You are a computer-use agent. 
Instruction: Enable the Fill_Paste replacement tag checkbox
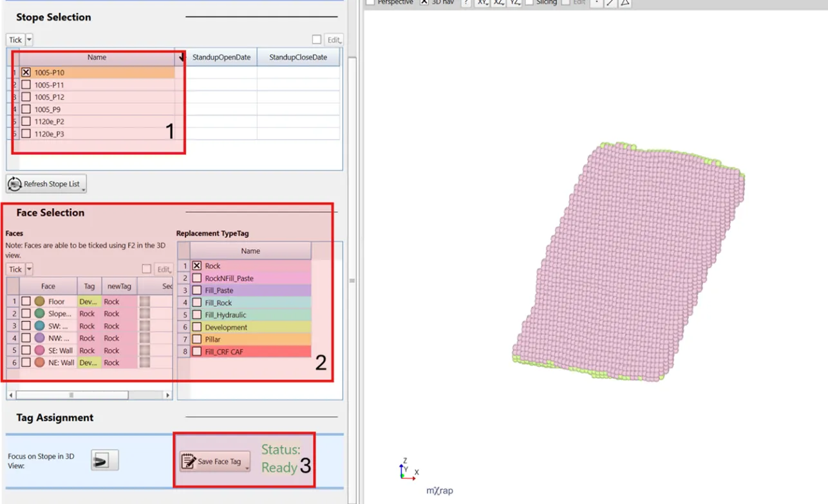(196, 290)
